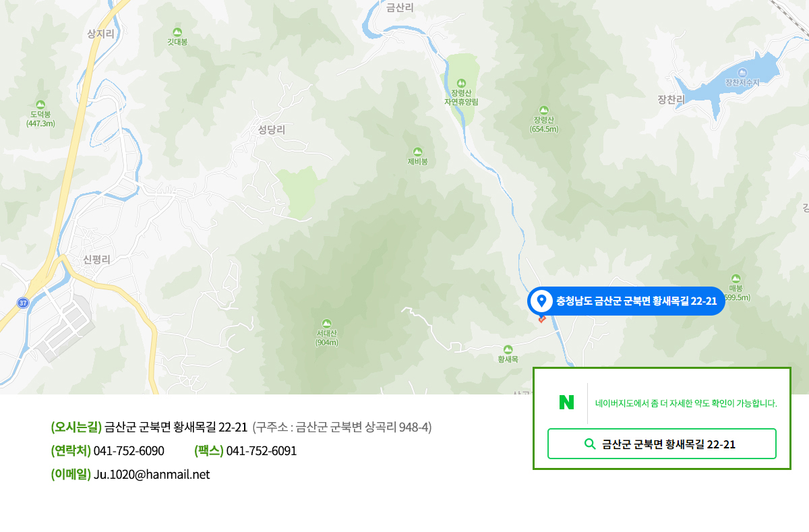Click the 장령산 자연휴양림 park icon

click(x=461, y=82)
